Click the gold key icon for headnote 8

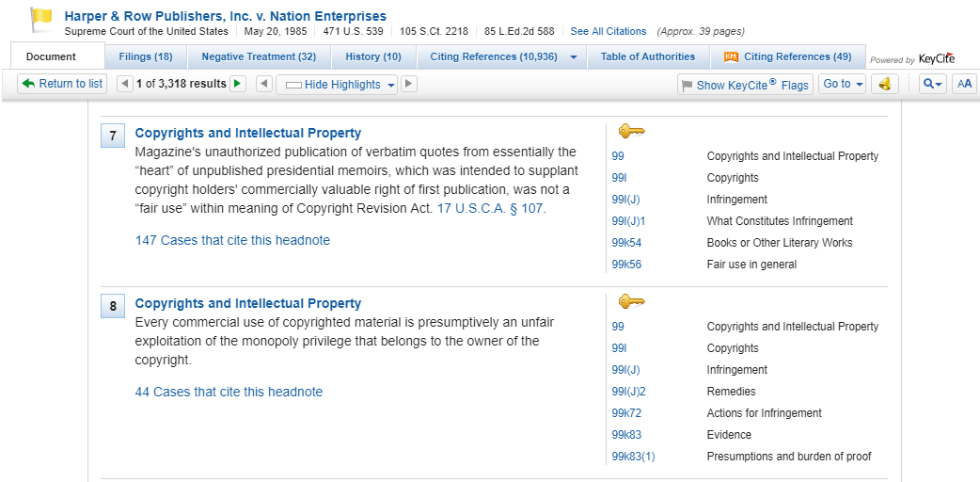(631, 301)
